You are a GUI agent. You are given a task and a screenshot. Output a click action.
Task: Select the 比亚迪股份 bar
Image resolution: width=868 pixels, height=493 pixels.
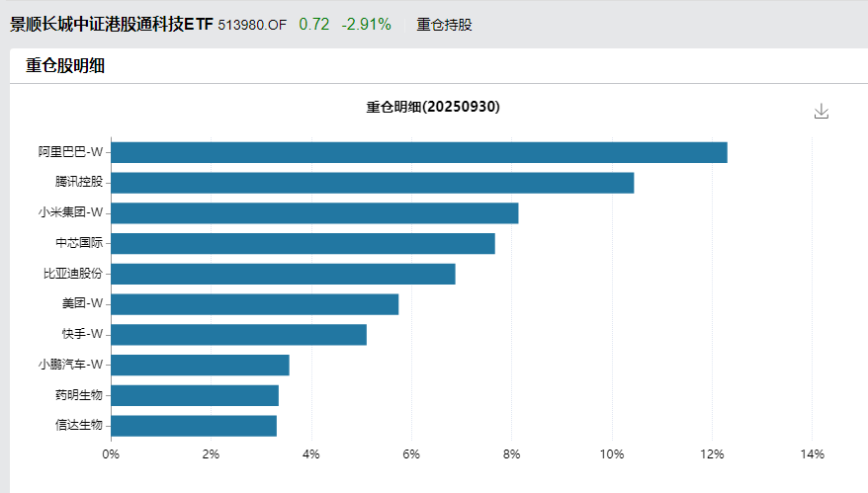(283, 274)
